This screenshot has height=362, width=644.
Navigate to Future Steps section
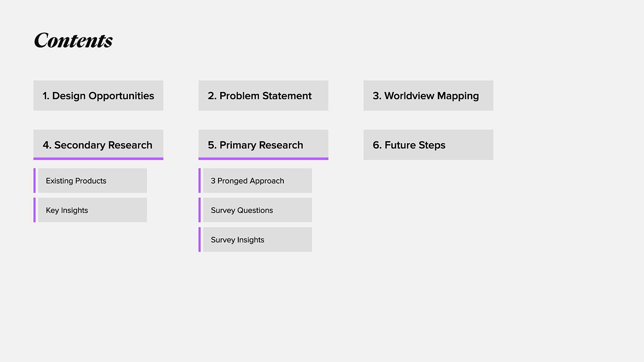click(x=428, y=145)
